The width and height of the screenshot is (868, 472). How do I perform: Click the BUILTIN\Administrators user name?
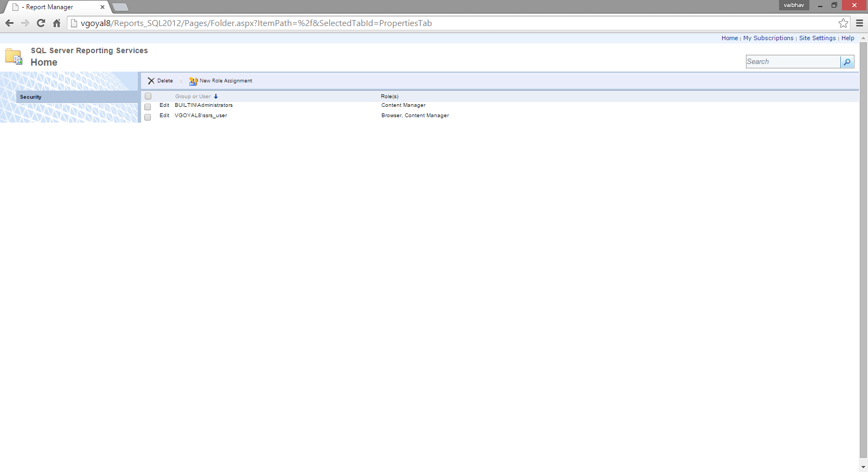pyautogui.click(x=203, y=105)
